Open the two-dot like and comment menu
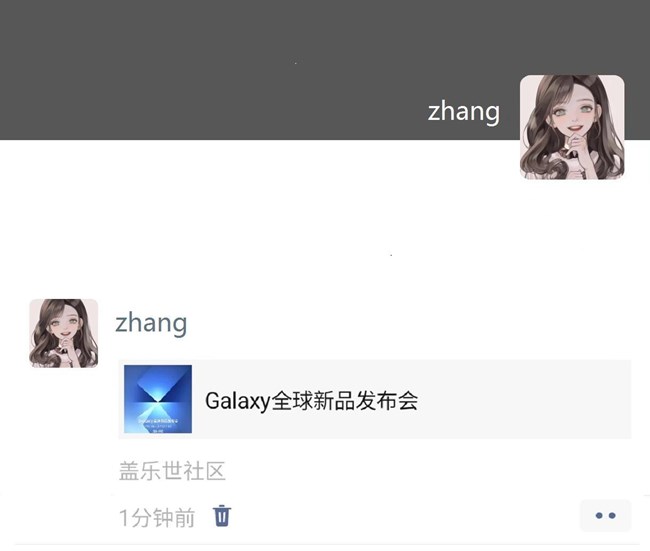Screen dimensions: 650x551 [x=605, y=515]
